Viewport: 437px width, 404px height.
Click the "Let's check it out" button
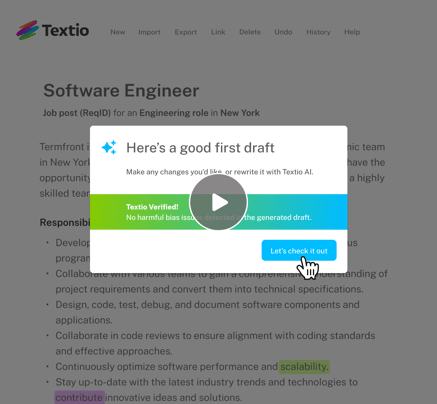(x=299, y=250)
